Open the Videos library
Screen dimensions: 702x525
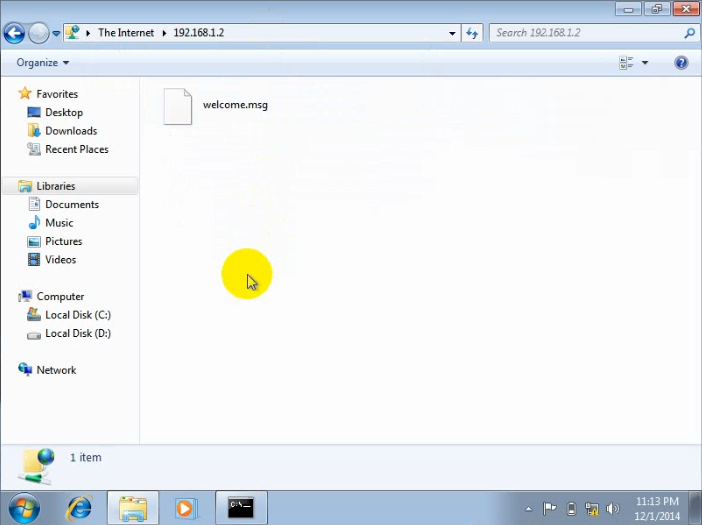[60, 260]
